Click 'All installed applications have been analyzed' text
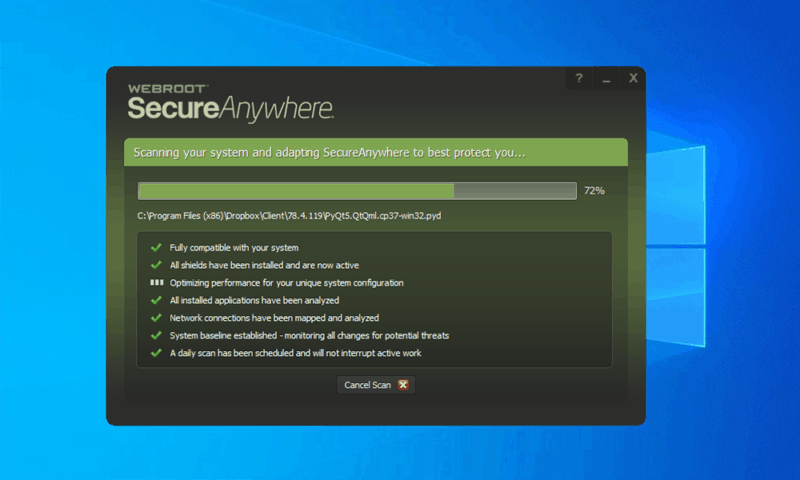The height and width of the screenshot is (480, 800). click(x=255, y=300)
